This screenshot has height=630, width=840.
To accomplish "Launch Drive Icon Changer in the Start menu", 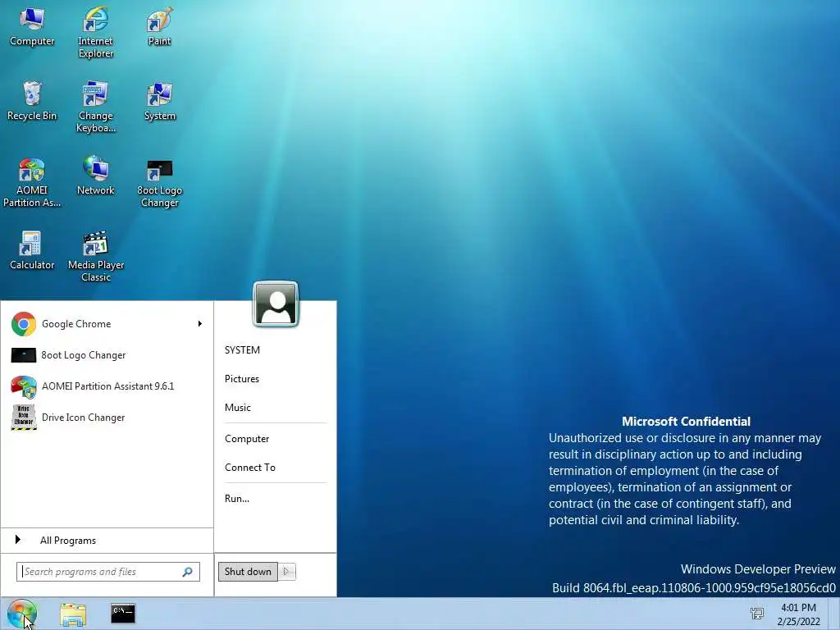I will [x=107, y=417].
